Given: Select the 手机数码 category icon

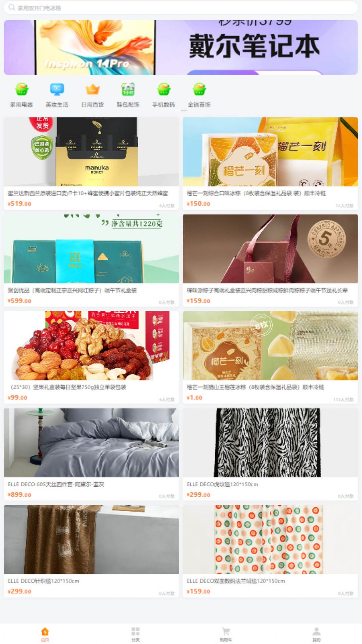Looking at the screenshot, I should point(164,89).
